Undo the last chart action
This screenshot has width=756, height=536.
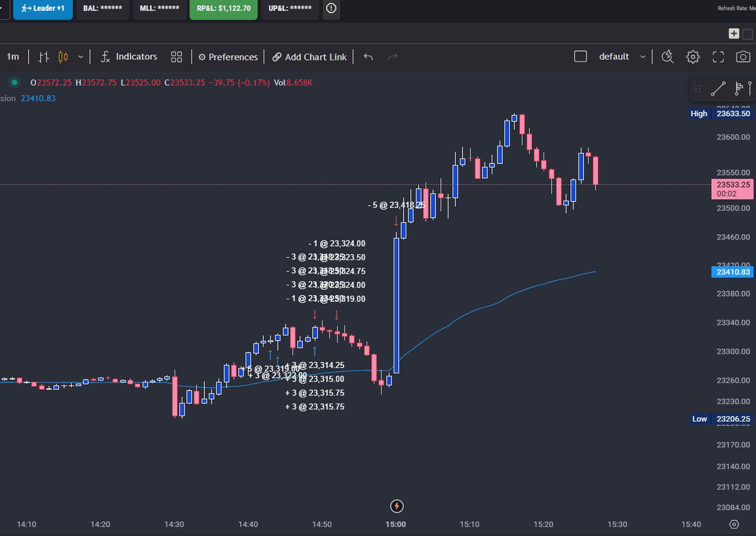pyautogui.click(x=369, y=57)
